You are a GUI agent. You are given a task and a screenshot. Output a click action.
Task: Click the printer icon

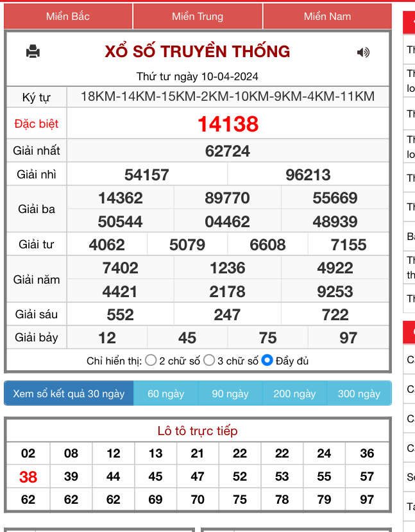[x=33, y=52]
